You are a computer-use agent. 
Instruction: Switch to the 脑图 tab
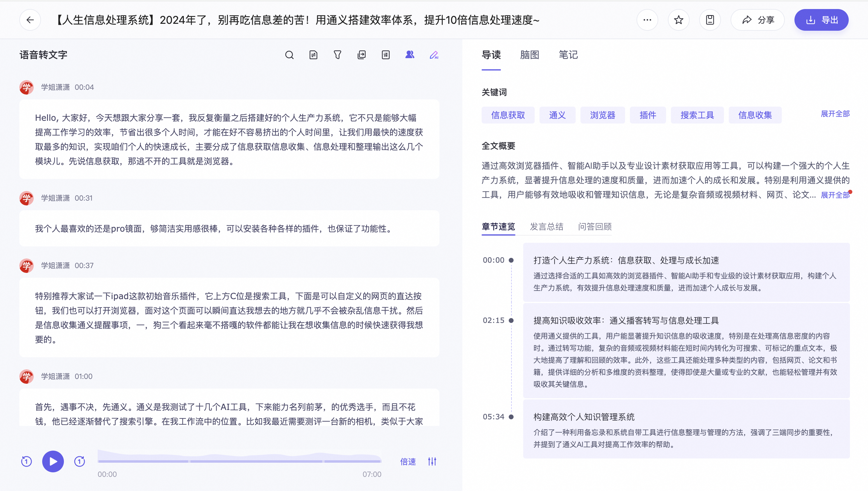(x=529, y=55)
